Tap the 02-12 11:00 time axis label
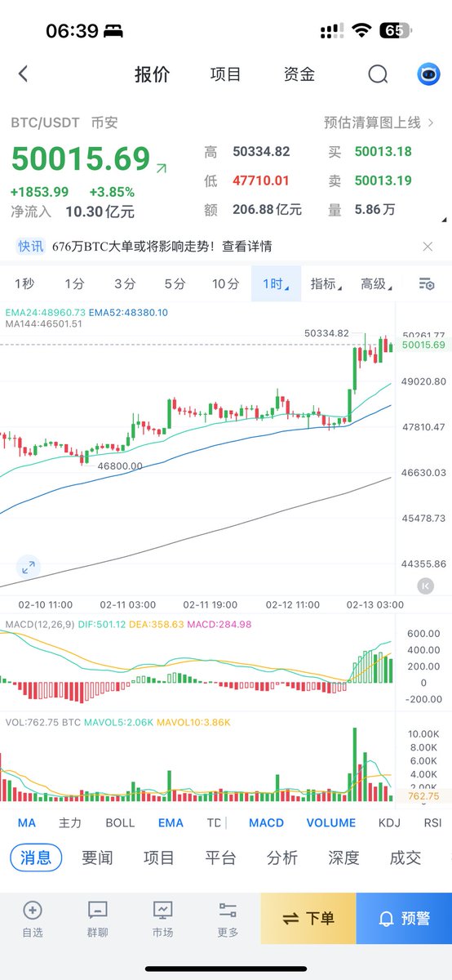Viewport: 452px width, 980px height. pyautogui.click(x=293, y=605)
